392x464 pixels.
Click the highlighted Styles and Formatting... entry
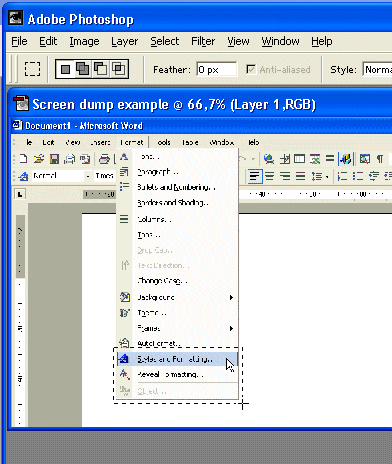177,359
